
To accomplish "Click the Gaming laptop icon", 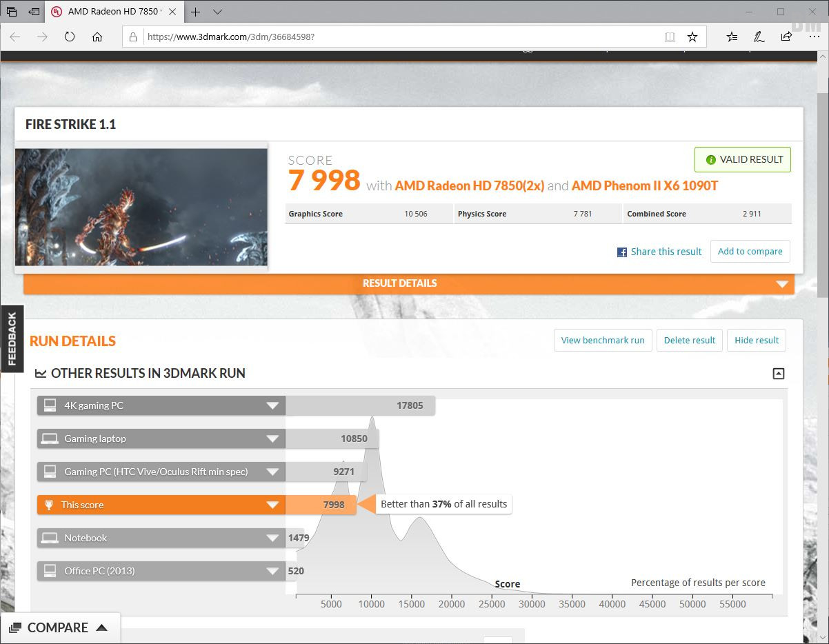I will tap(50, 439).
